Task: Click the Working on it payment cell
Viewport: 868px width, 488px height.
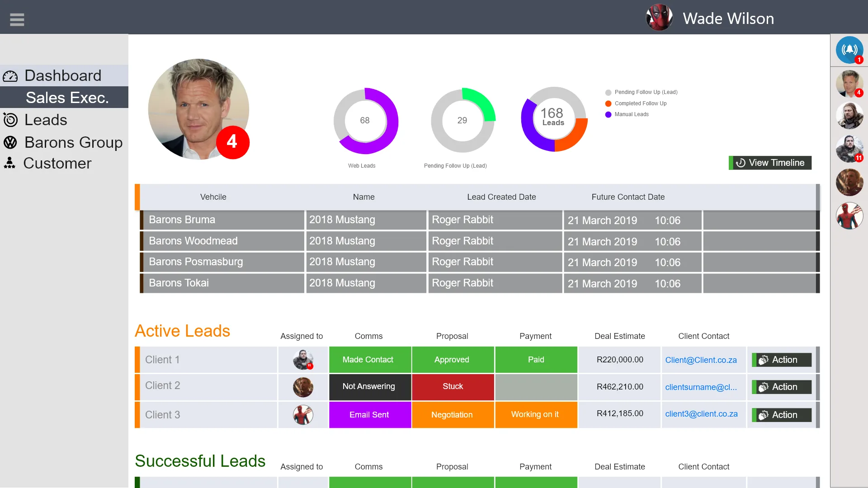Action: click(536, 415)
